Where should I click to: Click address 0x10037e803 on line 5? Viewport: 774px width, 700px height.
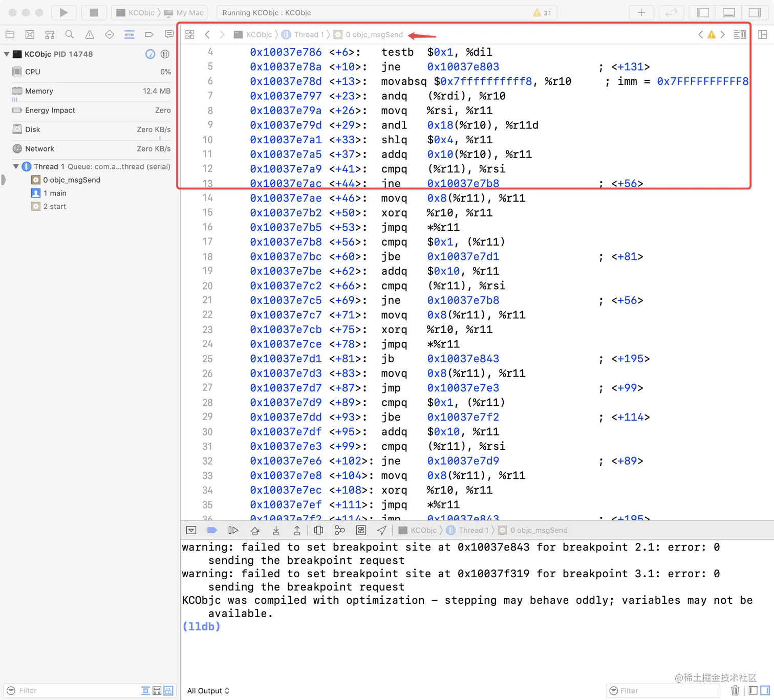pyautogui.click(x=463, y=67)
